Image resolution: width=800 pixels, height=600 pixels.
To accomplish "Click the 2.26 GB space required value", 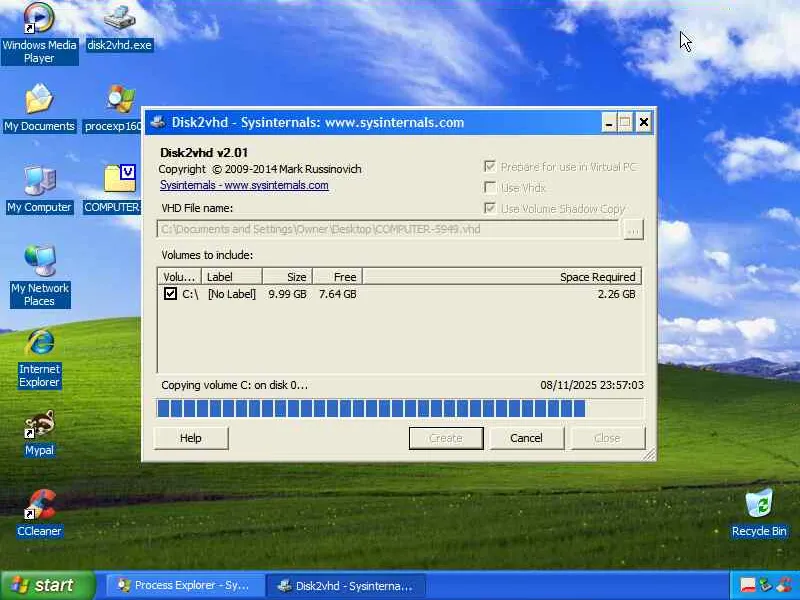I will (616, 294).
